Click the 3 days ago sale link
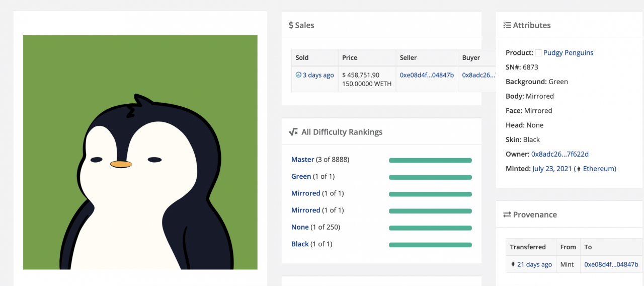Screen dimensions: 644x286 pyautogui.click(x=318, y=75)
